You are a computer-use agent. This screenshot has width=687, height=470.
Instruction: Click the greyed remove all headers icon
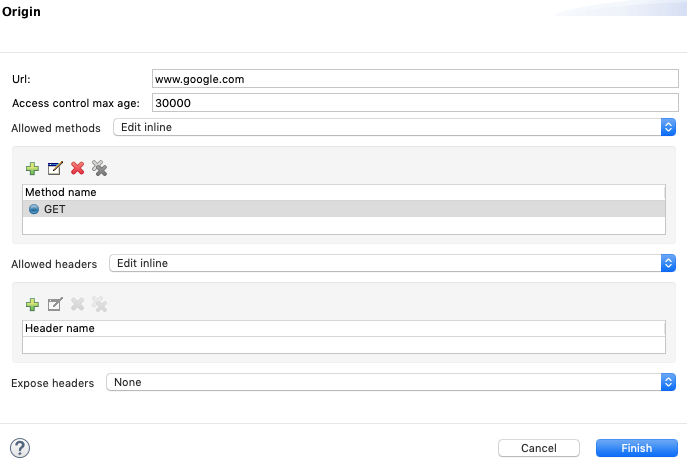pyautogui.click(x=99, y=304)
